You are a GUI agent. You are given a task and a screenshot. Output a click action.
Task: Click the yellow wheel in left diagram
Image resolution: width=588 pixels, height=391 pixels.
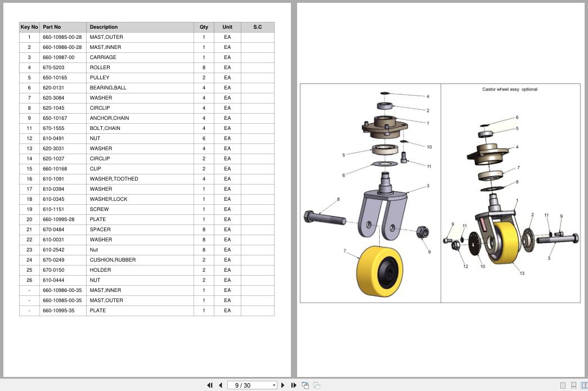click(379, 271)
